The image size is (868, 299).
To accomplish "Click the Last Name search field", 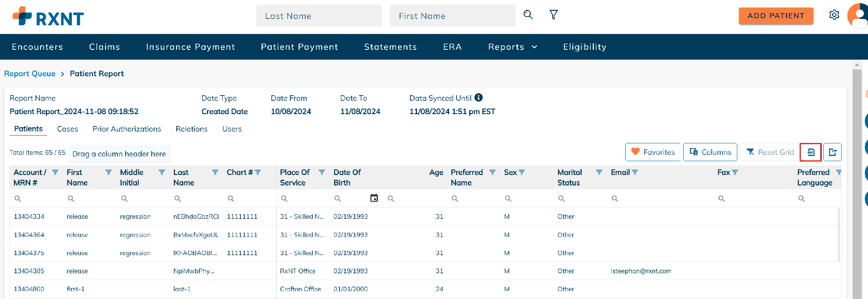I will tap(319, 16).
